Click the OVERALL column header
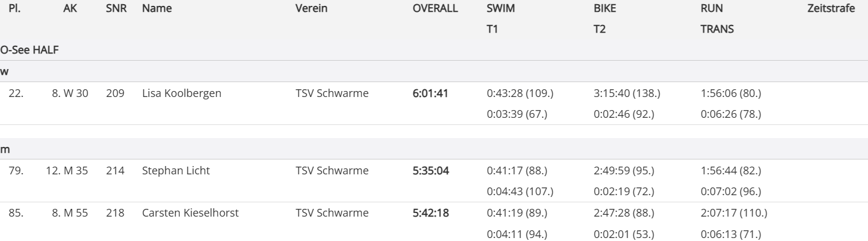868x241 pixels. click(435, 8)
